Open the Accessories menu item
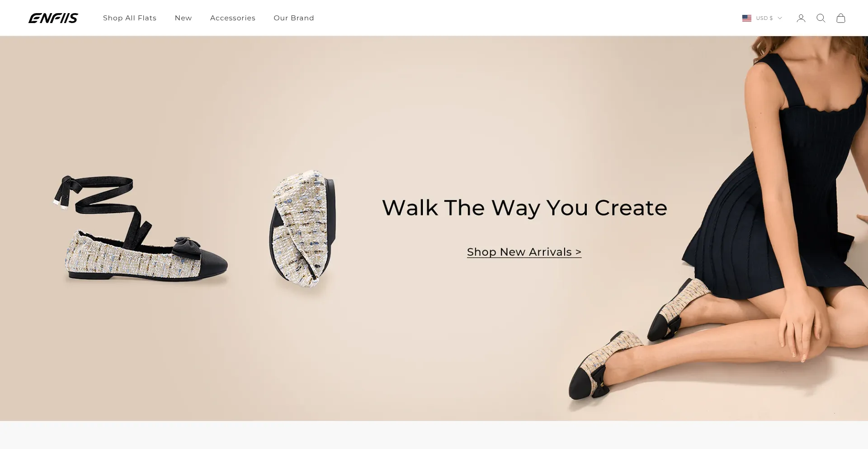The width and height of the screenshot is (868, 449). point(233,18)
